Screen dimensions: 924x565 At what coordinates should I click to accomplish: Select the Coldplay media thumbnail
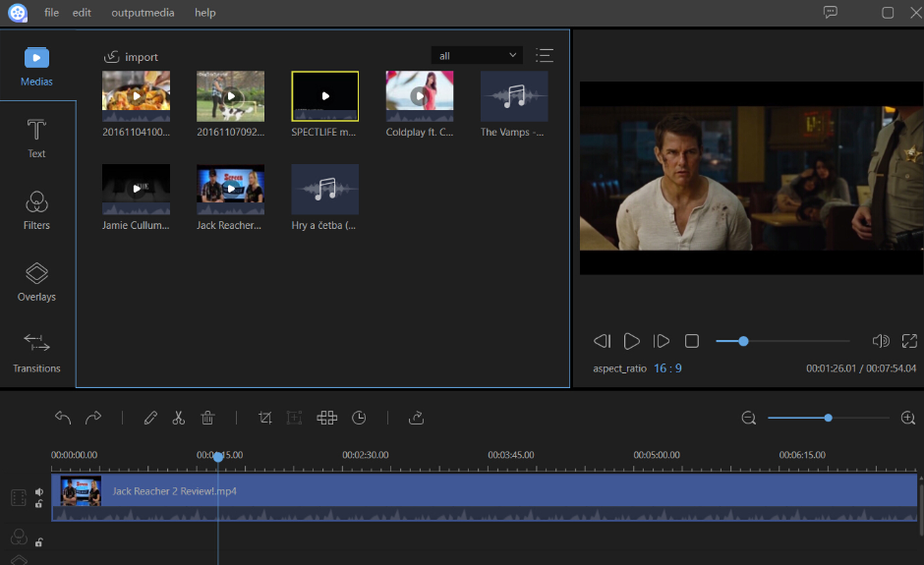tap(420, 96)
